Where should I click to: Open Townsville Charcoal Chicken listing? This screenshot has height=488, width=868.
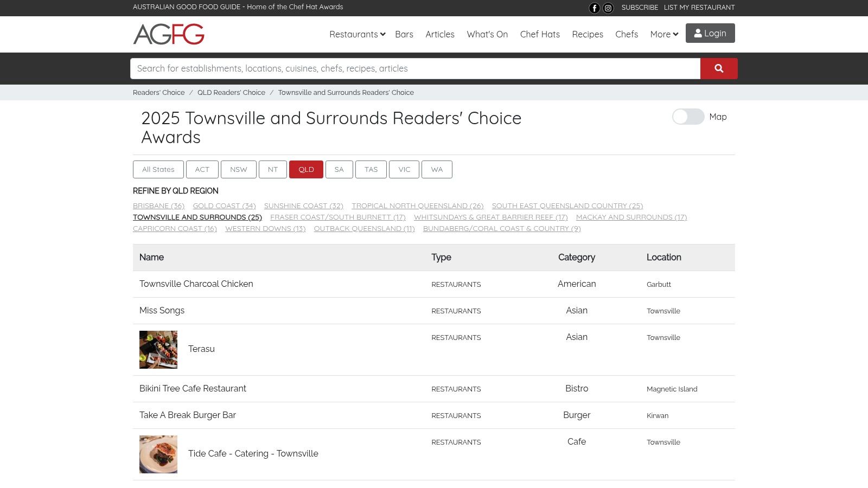[x=196, y=284]
